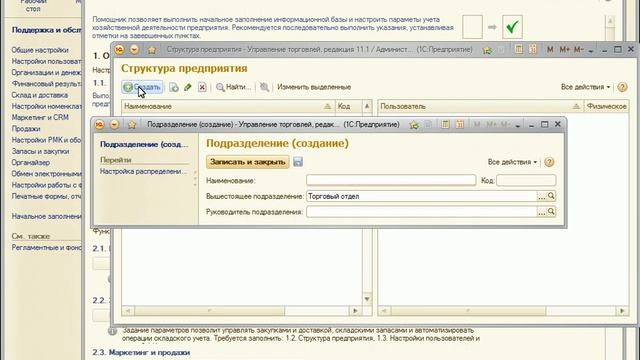Click ellipsis select button for Руководитель подразделения

(x=541, y=212)
